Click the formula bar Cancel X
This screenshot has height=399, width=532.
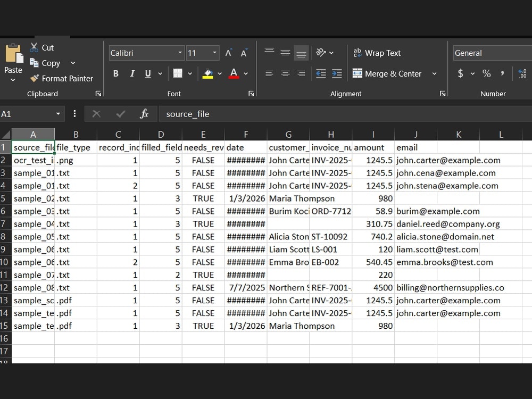pos(96,114)
